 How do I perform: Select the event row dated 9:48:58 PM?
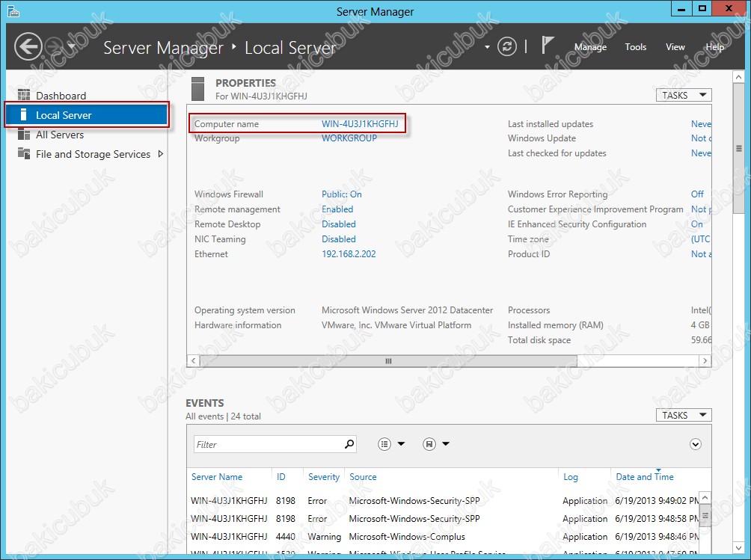pyautogui.click(x=444, y=519)
